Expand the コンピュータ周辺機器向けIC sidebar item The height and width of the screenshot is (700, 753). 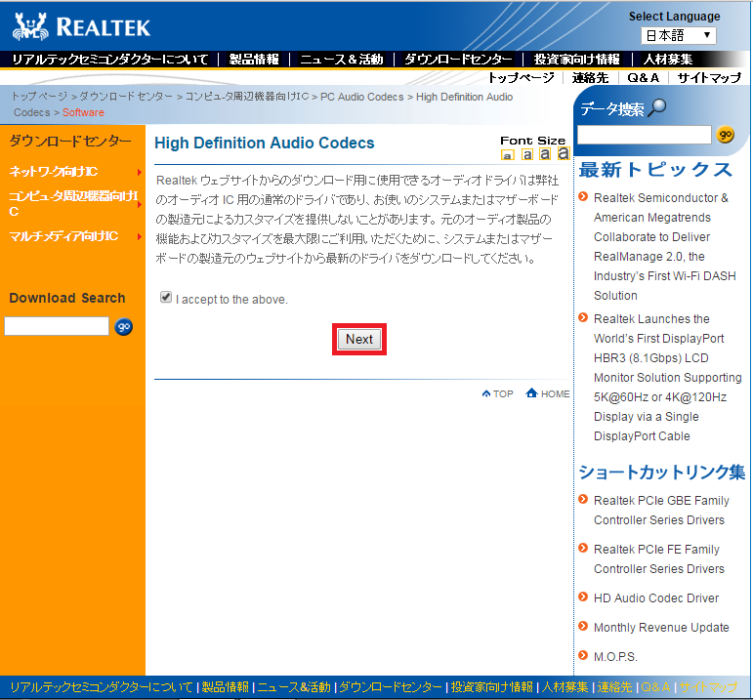[75, 204]
